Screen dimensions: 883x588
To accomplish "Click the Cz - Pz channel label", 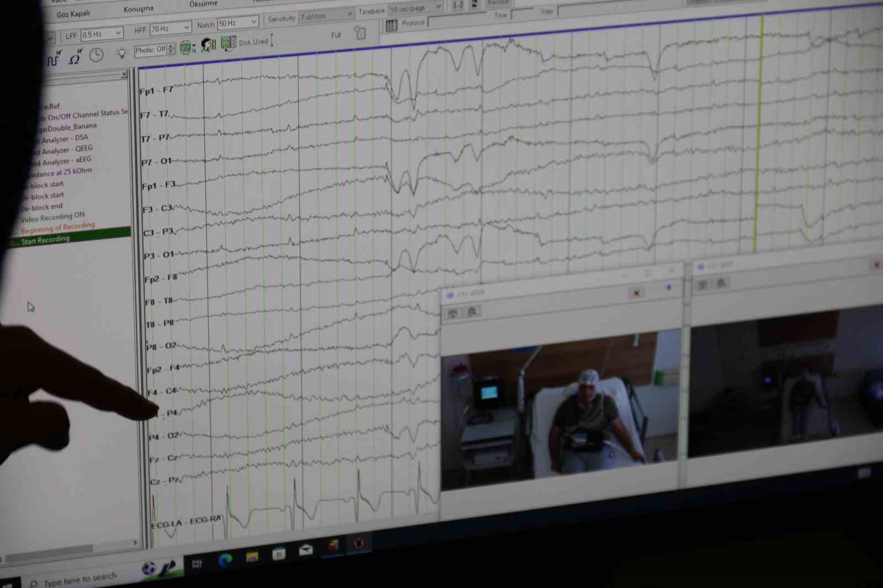I will pos(165,481).
